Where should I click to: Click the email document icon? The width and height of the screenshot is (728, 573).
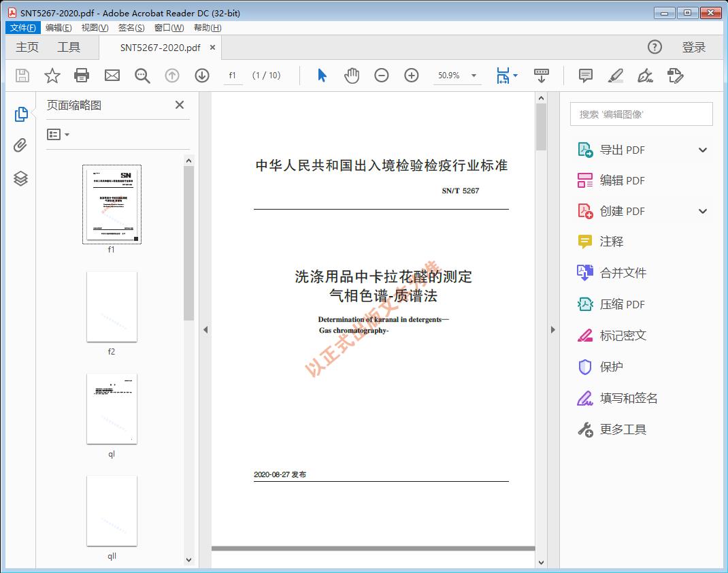(112, 76)
